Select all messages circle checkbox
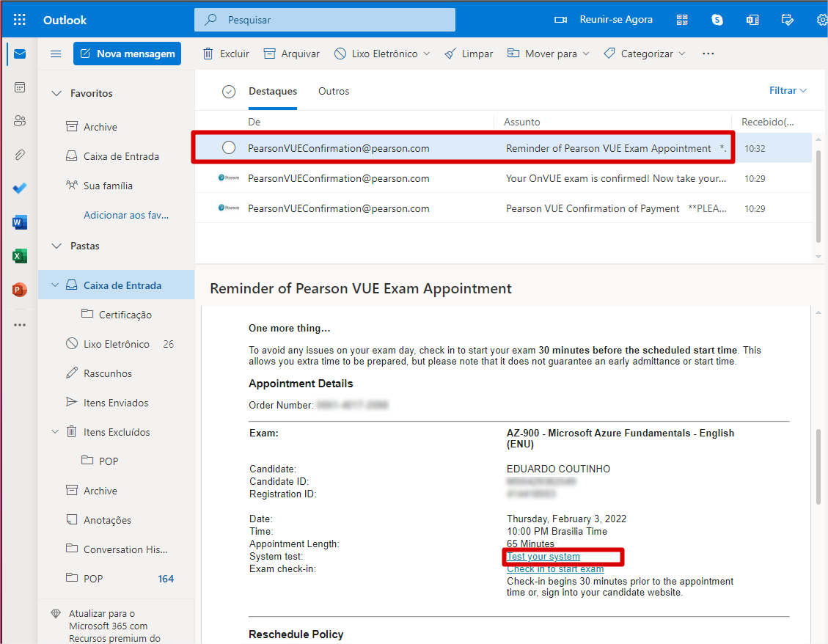The image size is (828, 644). tap(229, 92)
